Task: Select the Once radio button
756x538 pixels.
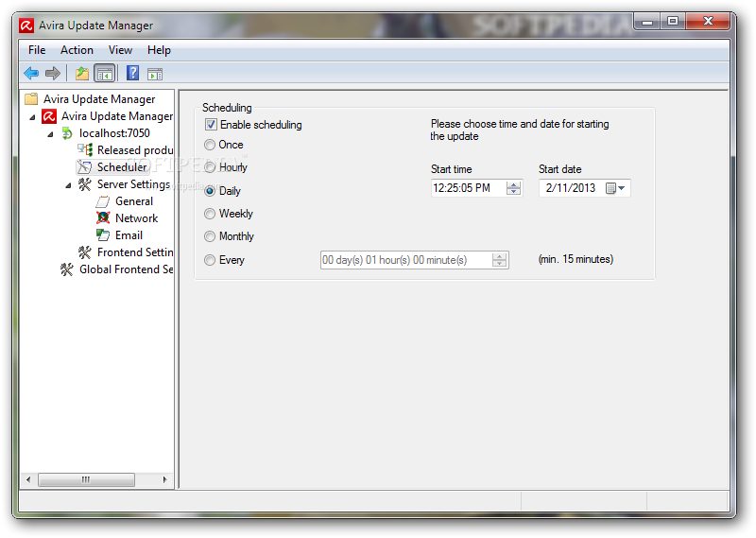Action: [x=210, y=145]
